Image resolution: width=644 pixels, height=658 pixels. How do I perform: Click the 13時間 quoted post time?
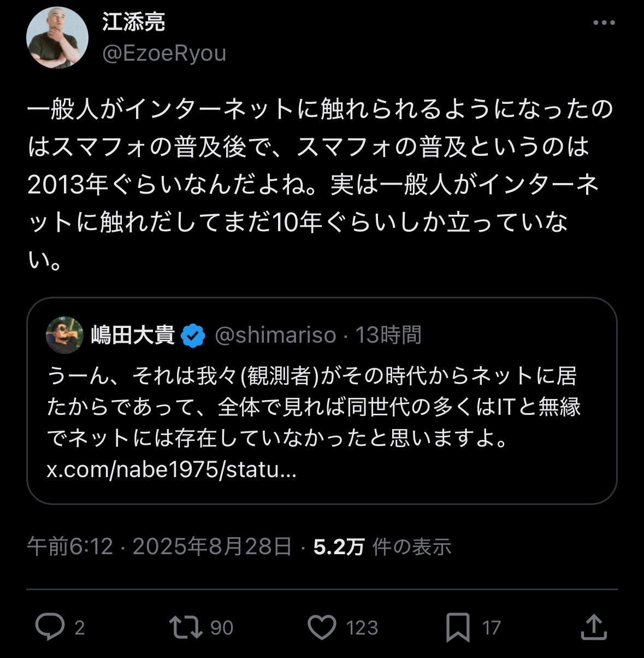[x=388, y=335]
